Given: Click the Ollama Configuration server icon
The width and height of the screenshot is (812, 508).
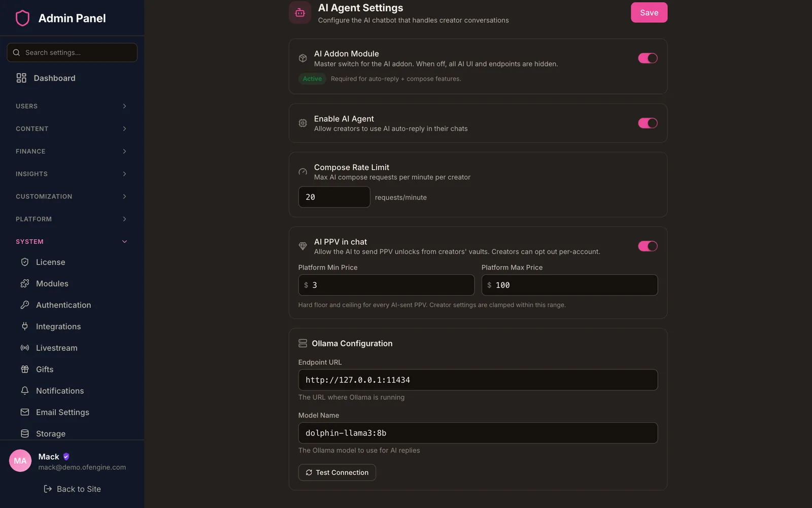Looking at the screenshot, I should point(303,343).
